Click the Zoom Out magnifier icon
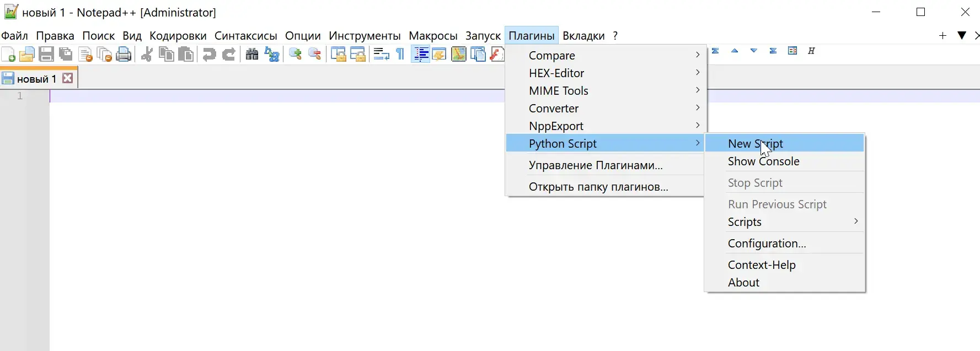 point(315,54)
